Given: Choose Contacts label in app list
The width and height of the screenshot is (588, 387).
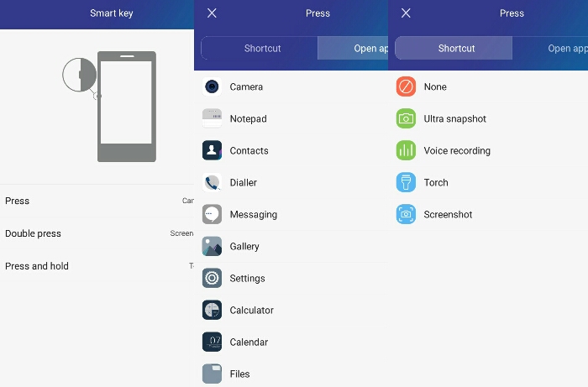Looking at the screenshot, I should 249,150.
